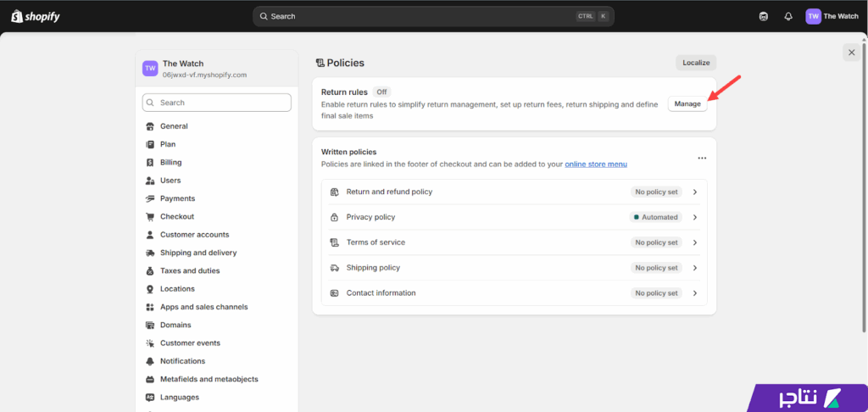Click the Domains globe icon in sidebar

point(150,325)
